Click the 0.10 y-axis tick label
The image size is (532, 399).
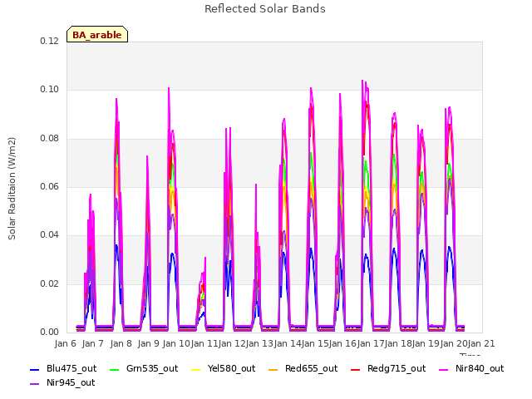point(50,90)
